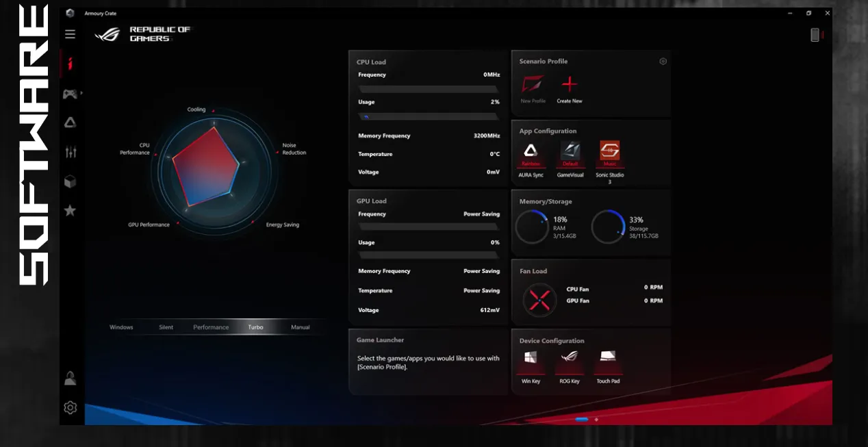Click the CPU frequency bar

click(429, 89)
